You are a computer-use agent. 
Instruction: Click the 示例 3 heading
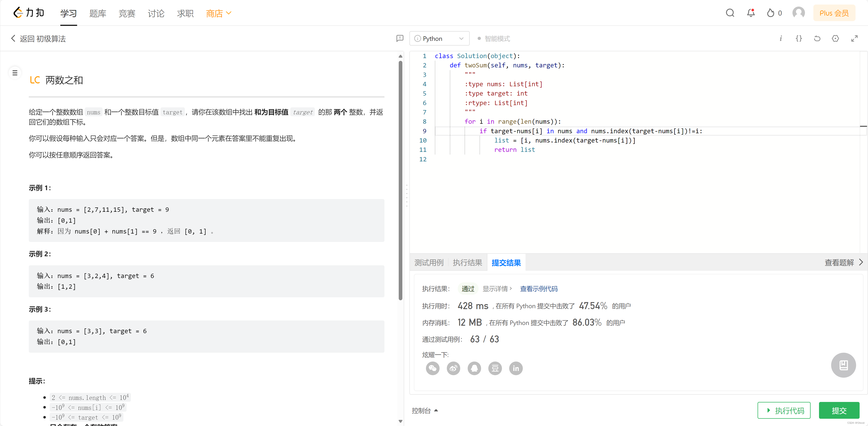coord(40,309)
